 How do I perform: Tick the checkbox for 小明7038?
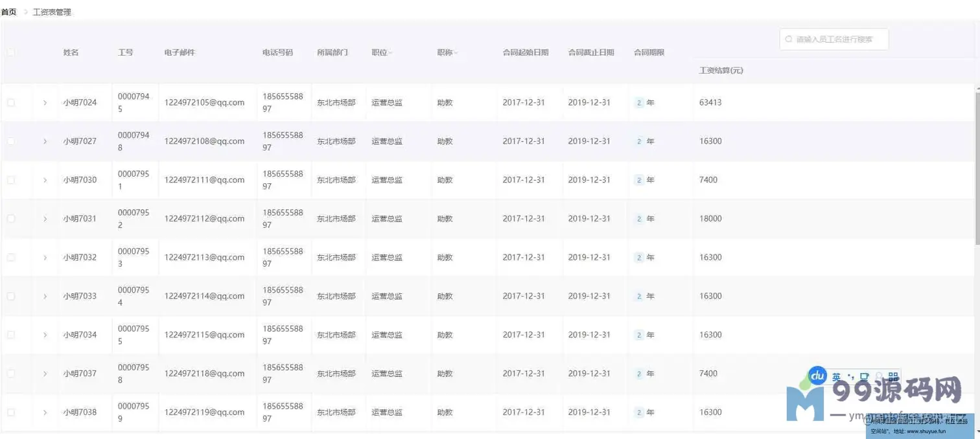[x=11, y=412]
